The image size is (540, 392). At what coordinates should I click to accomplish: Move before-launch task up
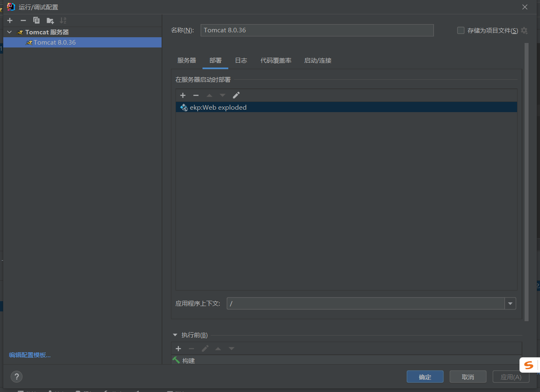(x=218, y=349)
